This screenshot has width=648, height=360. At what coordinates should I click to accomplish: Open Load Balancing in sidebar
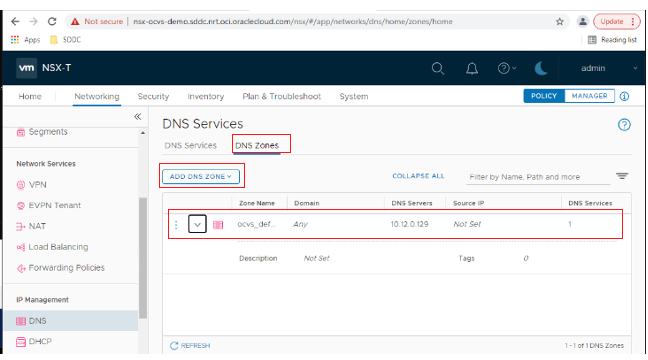click(x=52, y=247)
